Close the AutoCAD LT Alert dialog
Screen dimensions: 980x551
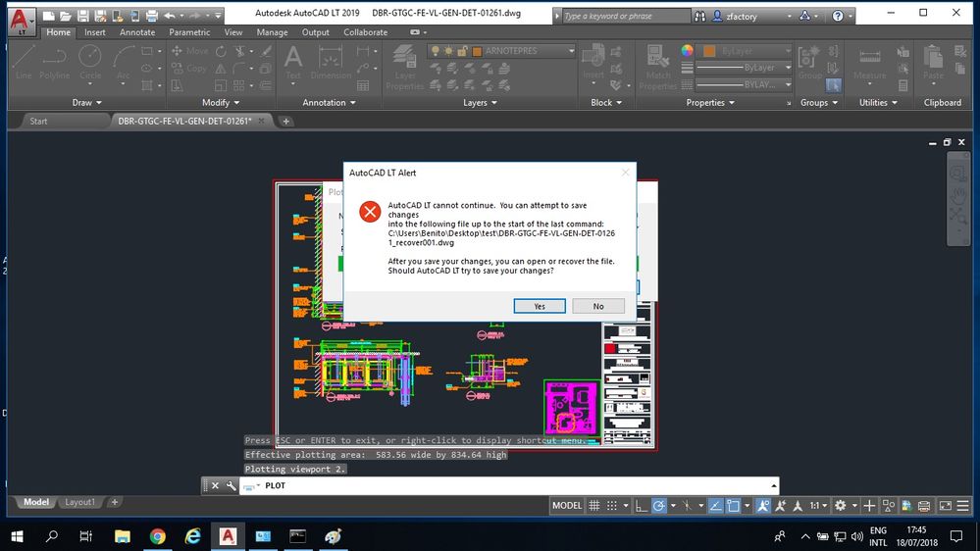coord(625,173)
